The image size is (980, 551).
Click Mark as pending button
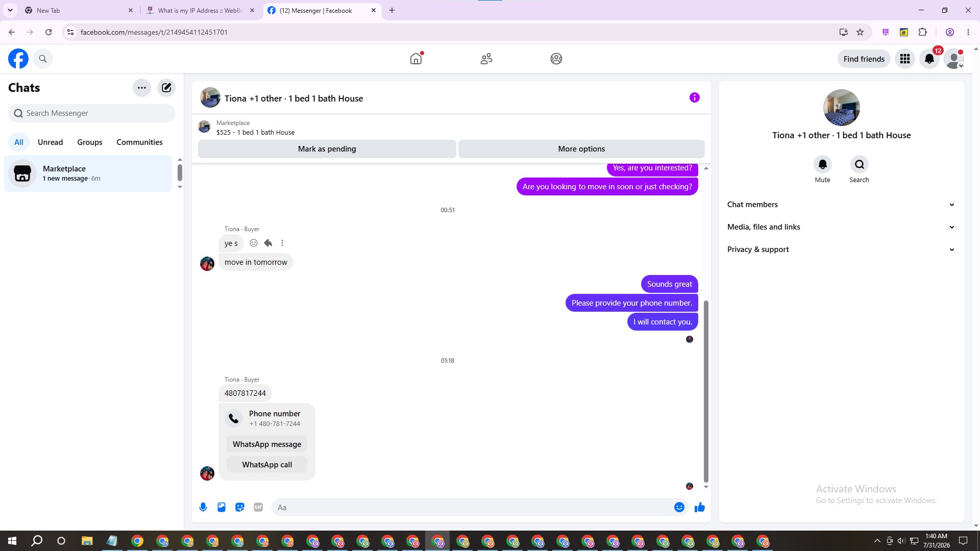coord(327,149)
